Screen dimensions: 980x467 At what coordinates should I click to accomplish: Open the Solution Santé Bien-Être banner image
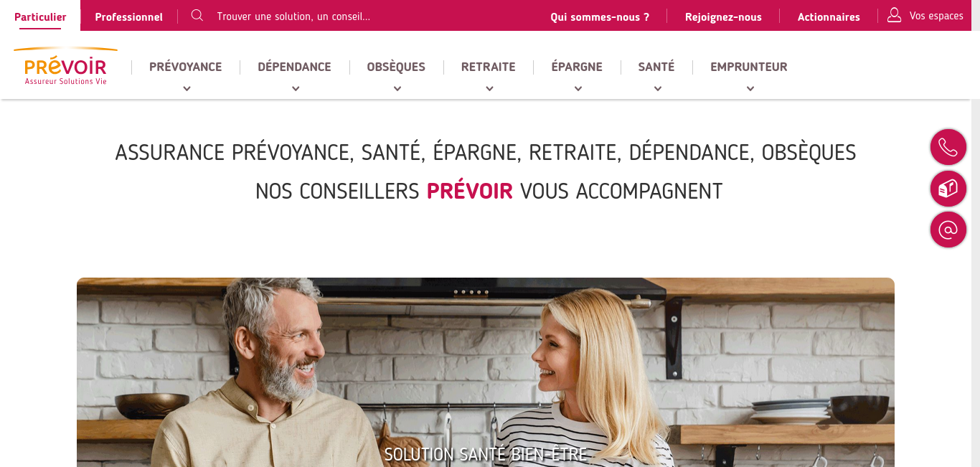pos(486,372)
